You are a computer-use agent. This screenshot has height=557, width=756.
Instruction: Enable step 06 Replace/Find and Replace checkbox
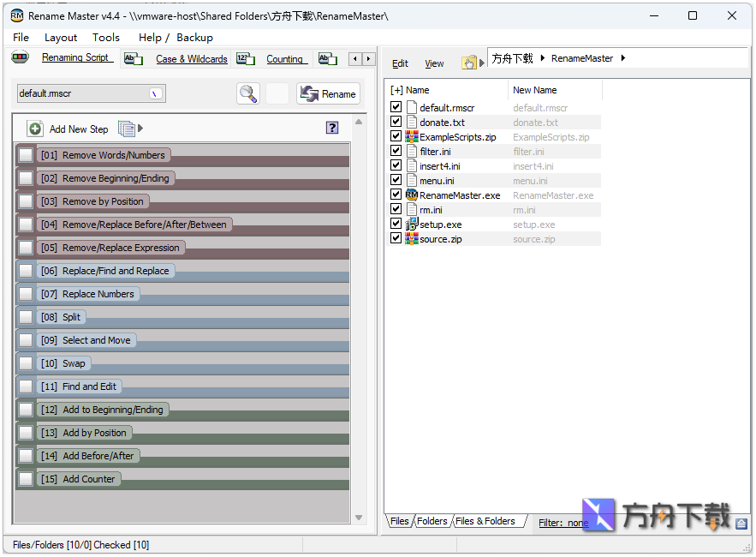26,271
